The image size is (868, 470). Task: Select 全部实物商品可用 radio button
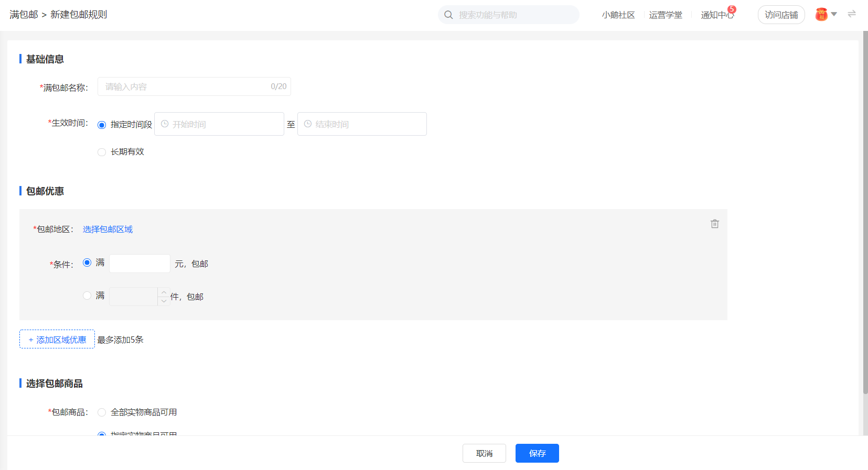coord(102,412)
